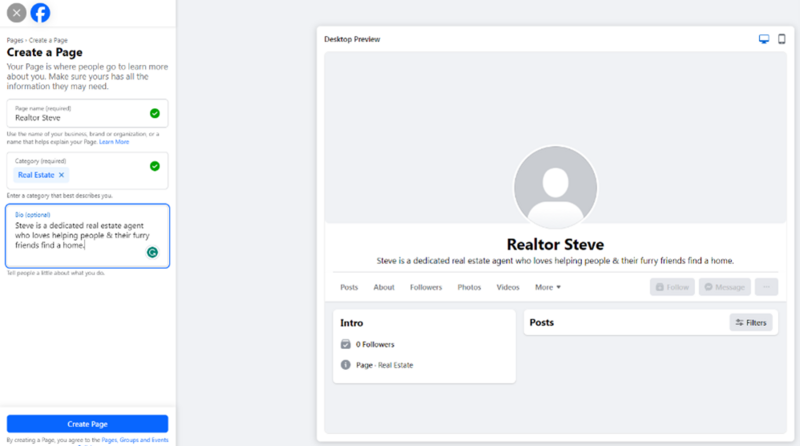Open the About tab in preview

[384, 287]
